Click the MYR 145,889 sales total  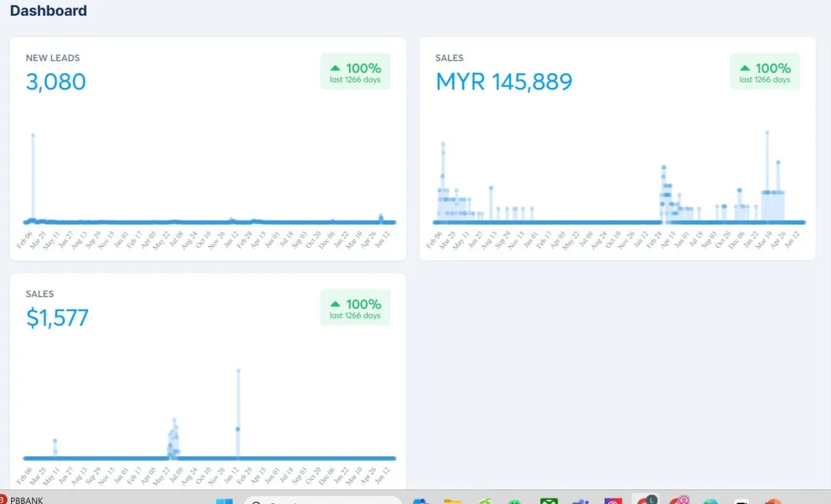(x=504, y=82)
